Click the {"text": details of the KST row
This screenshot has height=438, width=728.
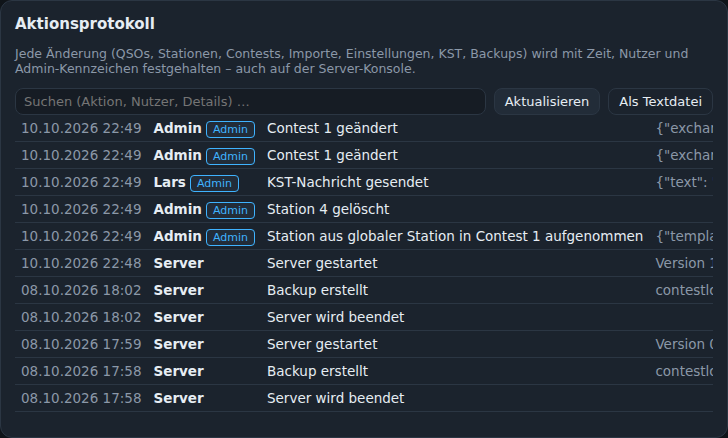[x=682, y=182]
